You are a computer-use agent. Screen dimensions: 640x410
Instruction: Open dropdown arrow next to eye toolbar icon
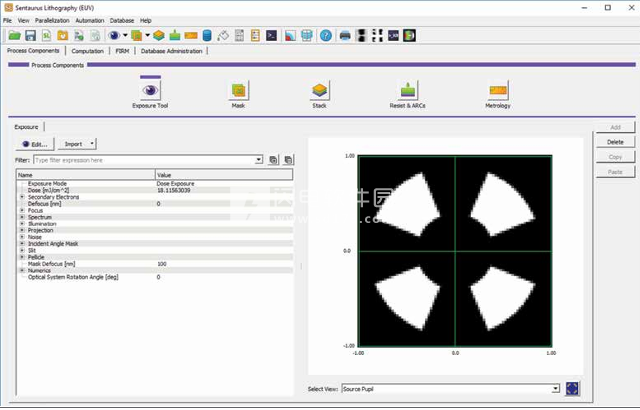(x=125, y=35)
